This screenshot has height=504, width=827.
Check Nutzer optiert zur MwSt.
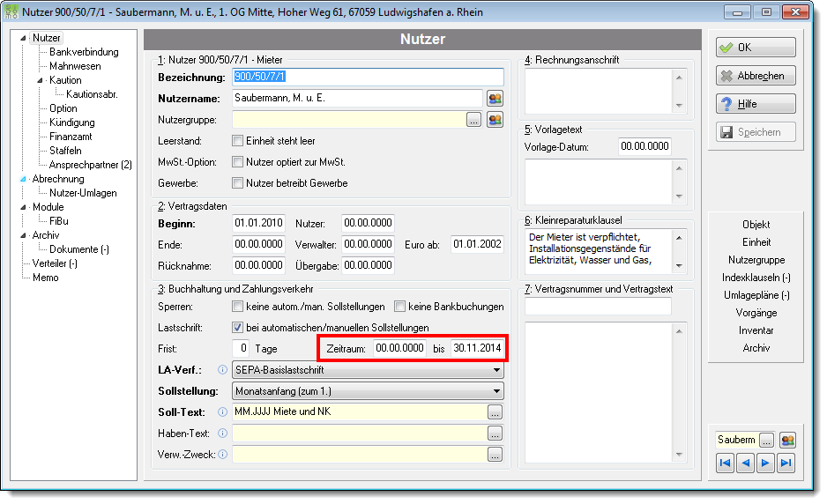tap(238, 162)
